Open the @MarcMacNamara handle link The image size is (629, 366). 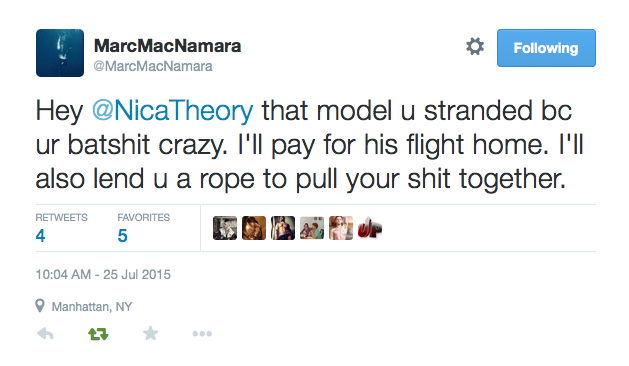coord(153,66)
